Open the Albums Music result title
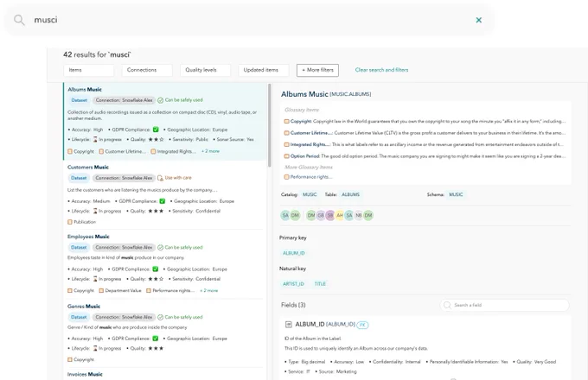The image size is (588, 380). (85, 90)
